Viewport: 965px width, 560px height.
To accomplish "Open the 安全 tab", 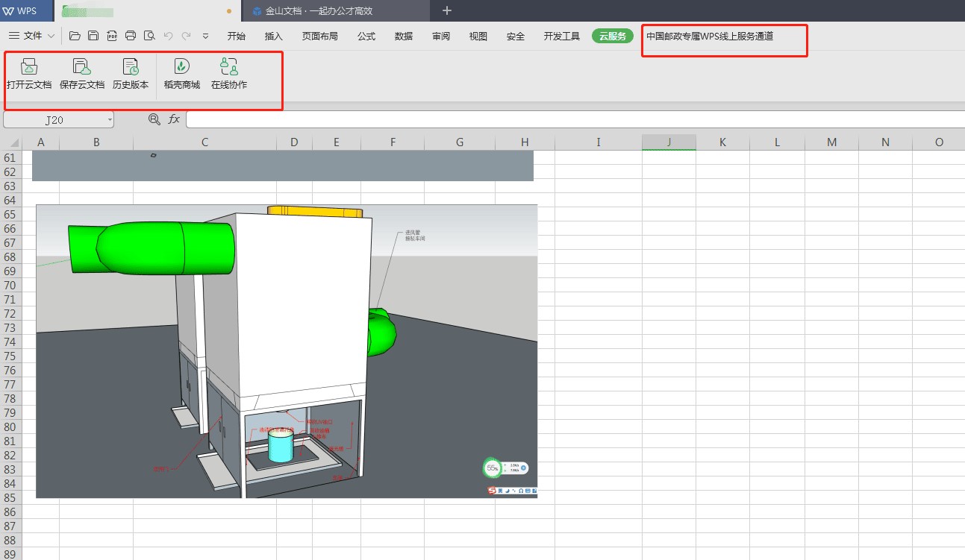I will point(516,36).
